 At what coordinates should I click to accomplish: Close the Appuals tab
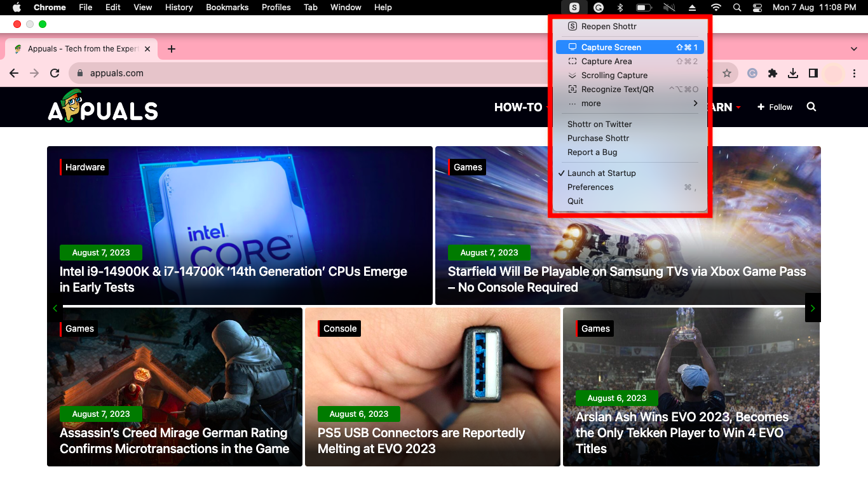pos(147,49)
